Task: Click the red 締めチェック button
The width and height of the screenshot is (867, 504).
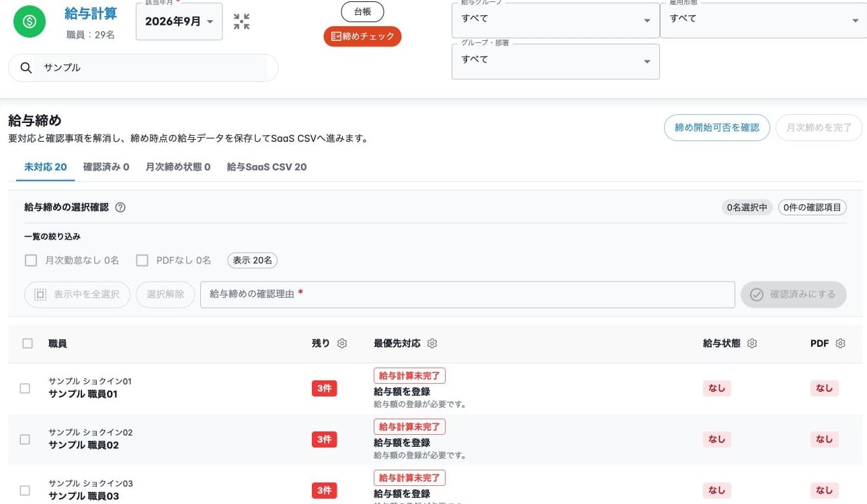Action: point(362,36)
